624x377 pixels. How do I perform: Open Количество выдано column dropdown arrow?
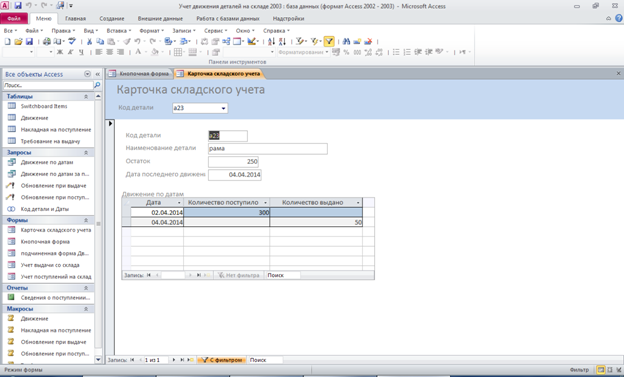(358, 203)
